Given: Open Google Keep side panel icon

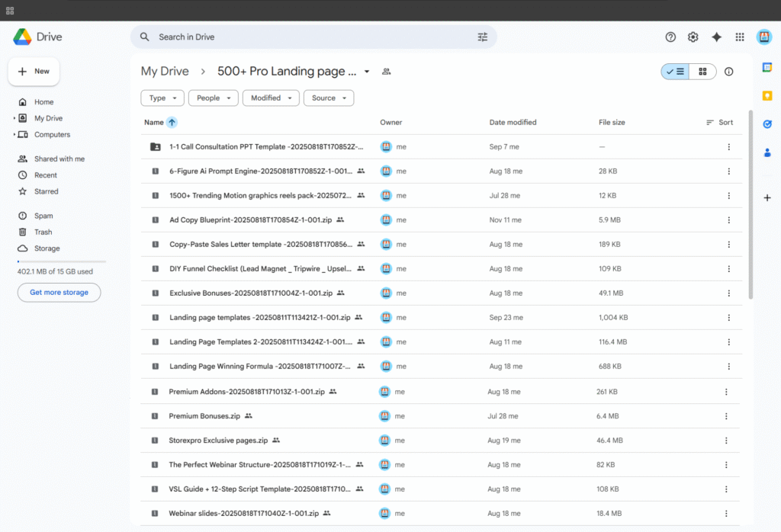Looking at the screenshot, I should click(x=767, y=95).
